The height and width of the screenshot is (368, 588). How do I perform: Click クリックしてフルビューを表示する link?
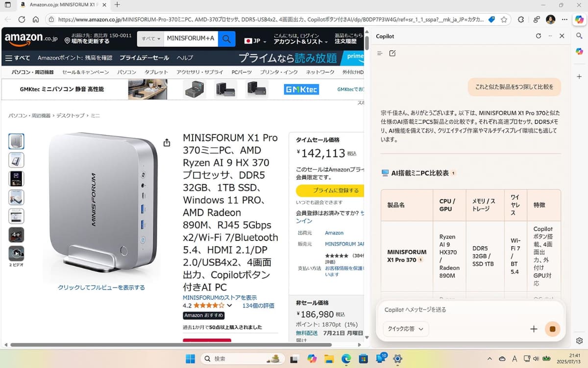(x=101, y=288)
